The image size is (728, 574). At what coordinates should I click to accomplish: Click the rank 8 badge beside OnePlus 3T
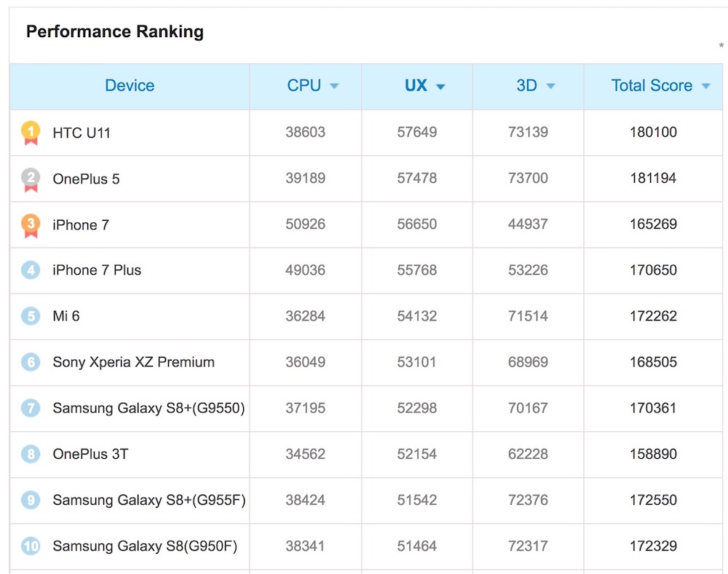point(31,454)
